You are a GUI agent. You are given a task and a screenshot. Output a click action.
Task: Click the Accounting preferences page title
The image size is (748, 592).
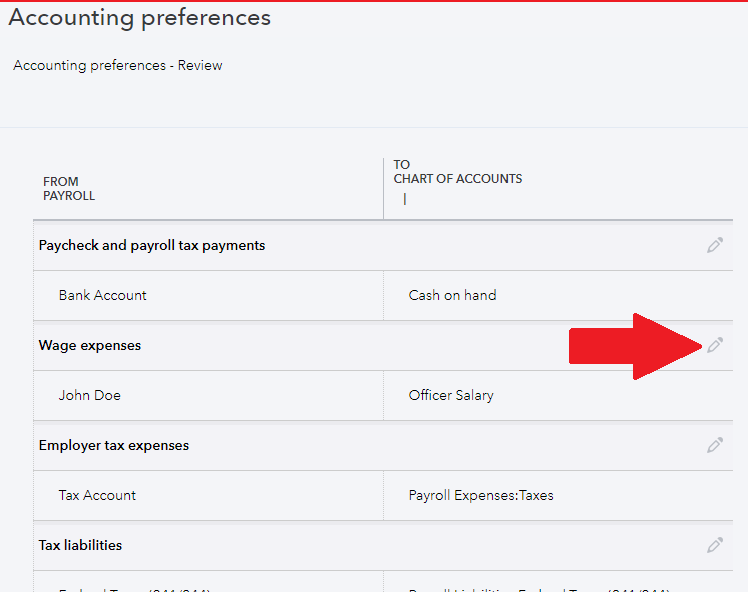point(139,18)
